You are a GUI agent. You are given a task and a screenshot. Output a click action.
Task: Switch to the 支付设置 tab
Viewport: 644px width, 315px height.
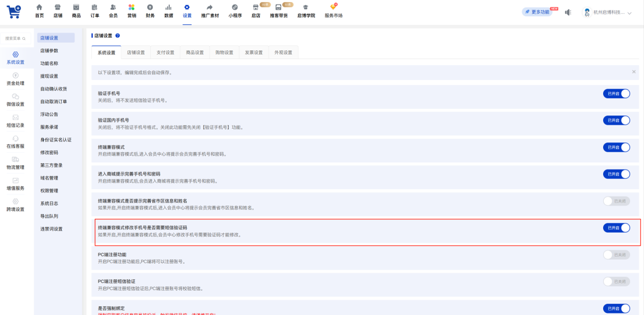tap(165, 52)
